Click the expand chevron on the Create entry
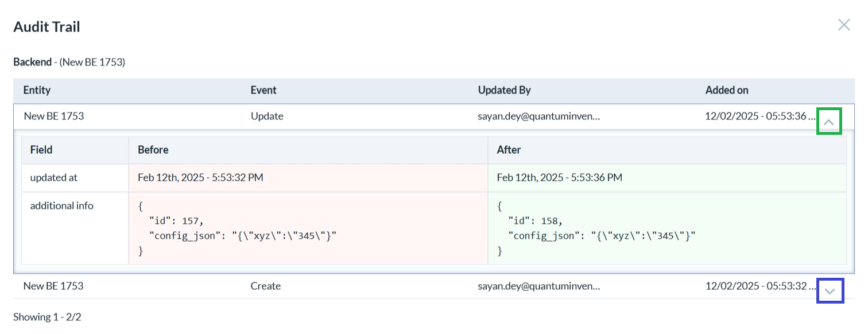Viewport: 868px width, 334px height. (x=829, y=291)
